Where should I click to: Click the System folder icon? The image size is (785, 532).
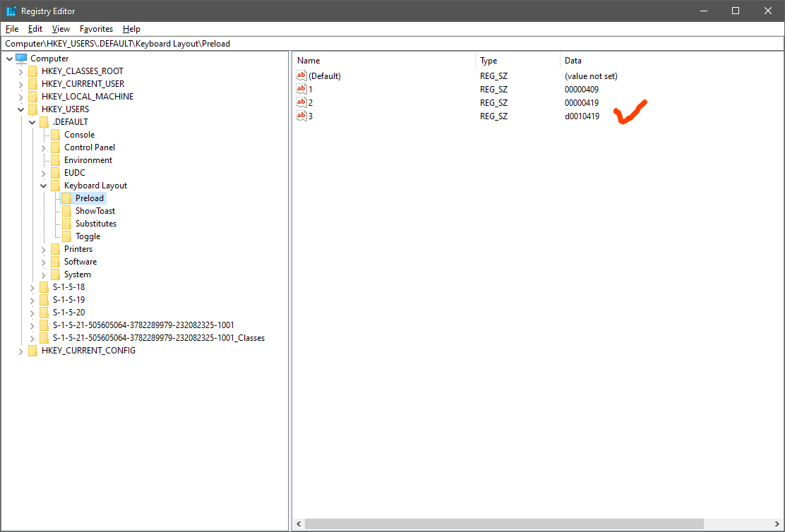click(56, 274)
